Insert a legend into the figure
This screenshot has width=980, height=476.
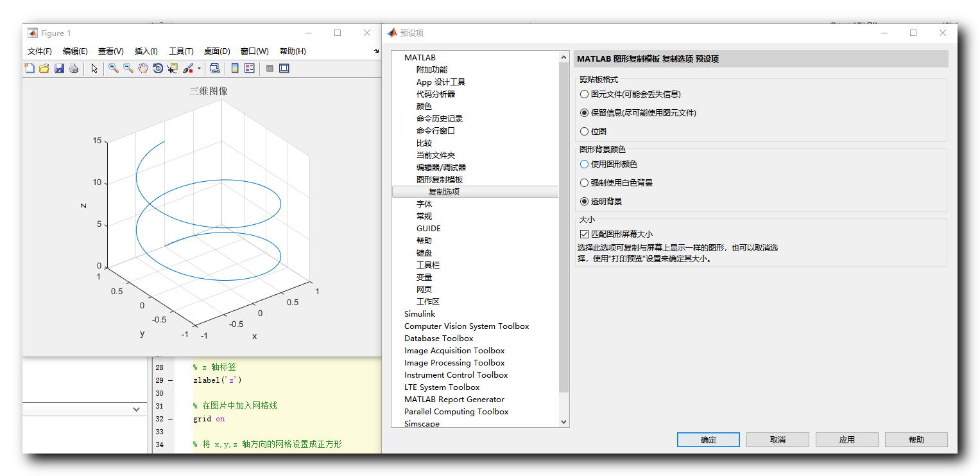[x=249, y=68]
